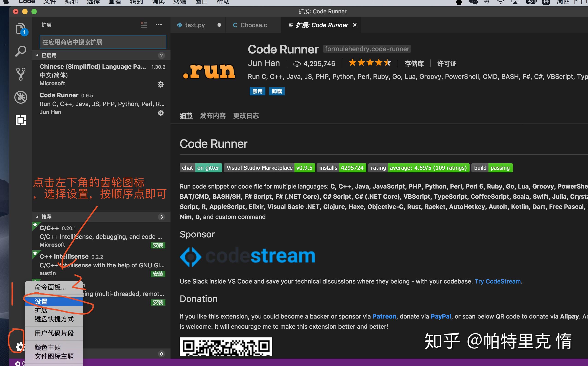Click the extension marketplace search field
This screenshot has height=366, width=588.
click(x=103, y=42)
